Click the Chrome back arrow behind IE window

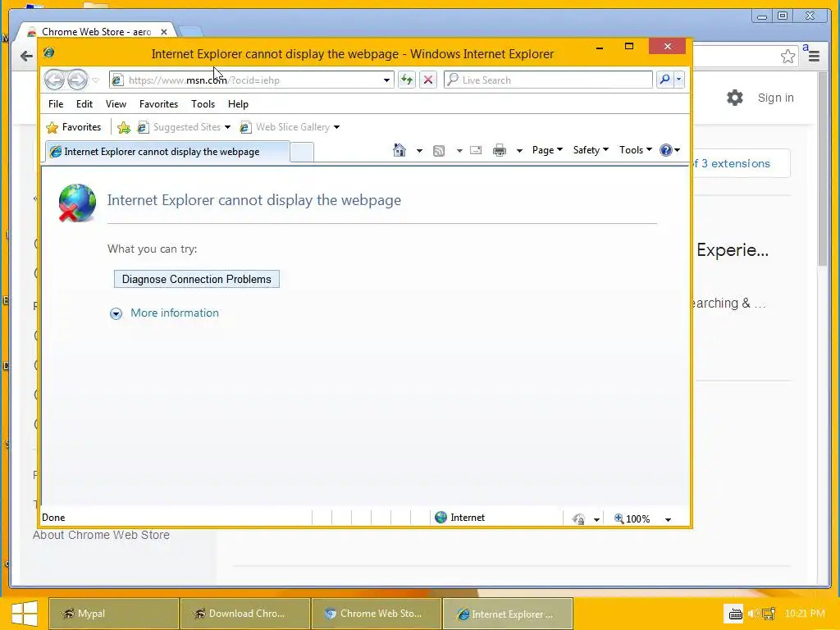click(26, 56)
